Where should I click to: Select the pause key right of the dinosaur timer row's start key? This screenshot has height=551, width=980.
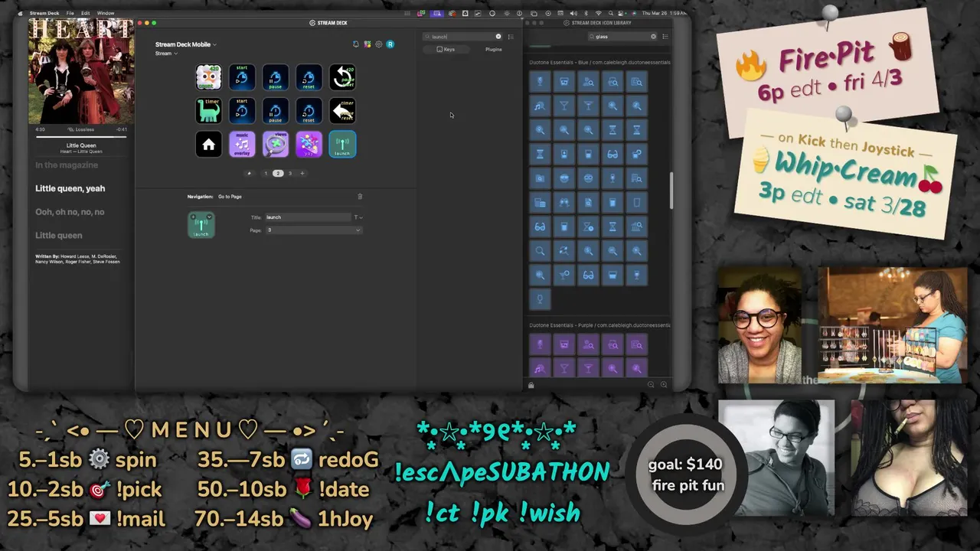pos(276,111)
